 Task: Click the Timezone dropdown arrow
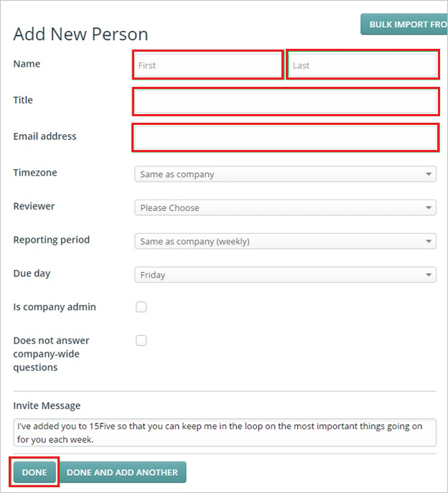coord(429,174)
